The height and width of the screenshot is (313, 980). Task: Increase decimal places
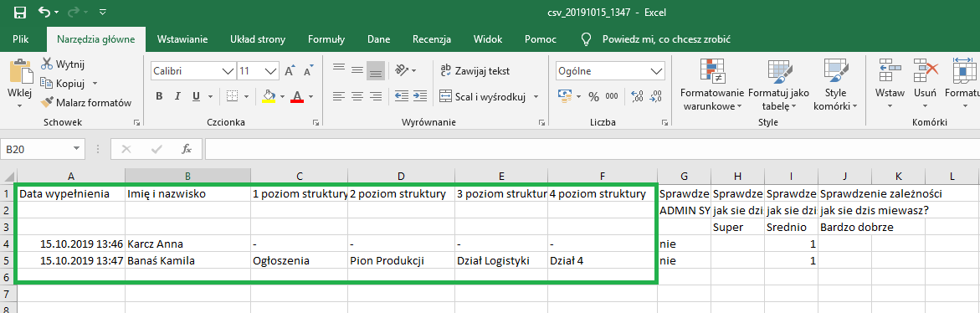[x=638, y=96]
